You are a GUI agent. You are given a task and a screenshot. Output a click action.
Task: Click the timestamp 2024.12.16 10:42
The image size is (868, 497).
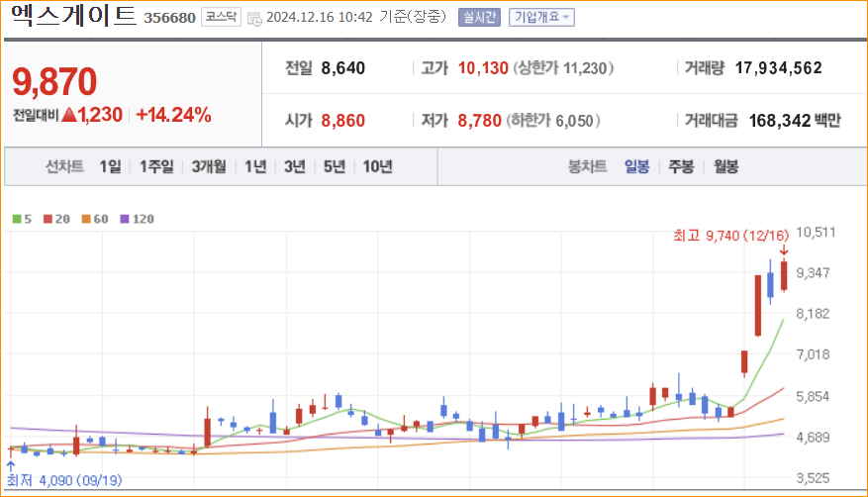320,17
